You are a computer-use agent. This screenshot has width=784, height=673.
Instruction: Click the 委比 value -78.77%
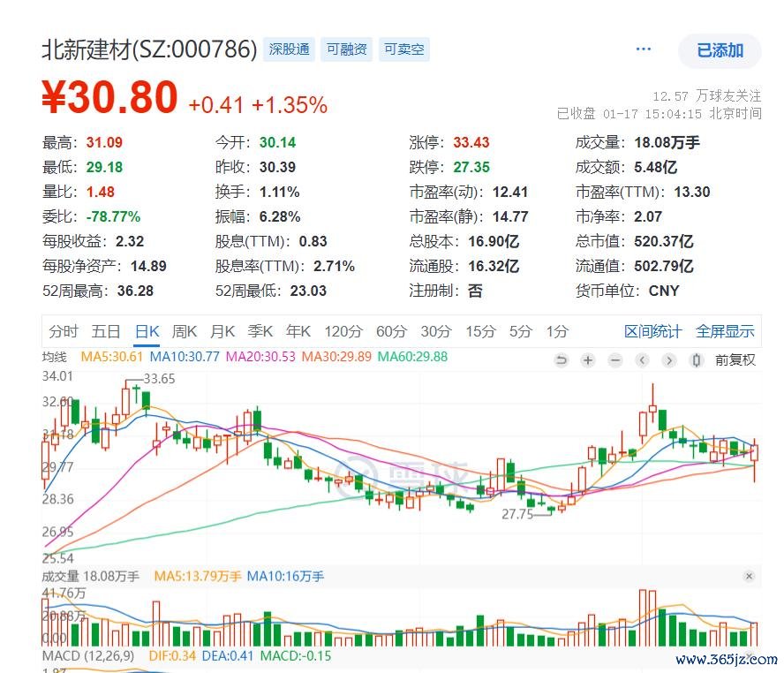pos(113,216)
